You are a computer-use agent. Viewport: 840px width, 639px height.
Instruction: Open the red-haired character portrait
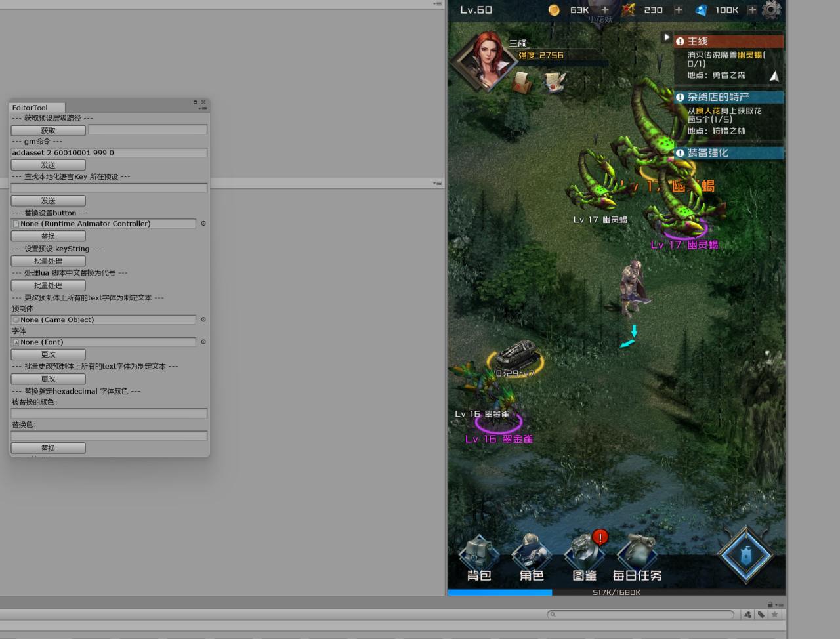[486, 60]
